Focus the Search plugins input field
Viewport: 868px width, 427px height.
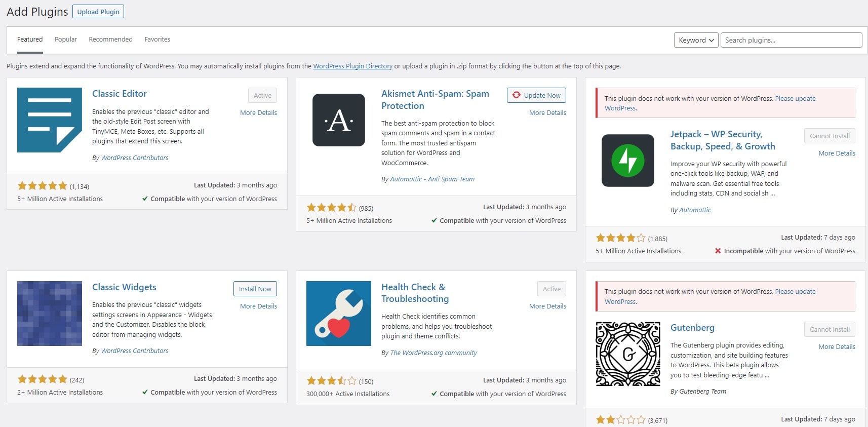pos(791,40)
